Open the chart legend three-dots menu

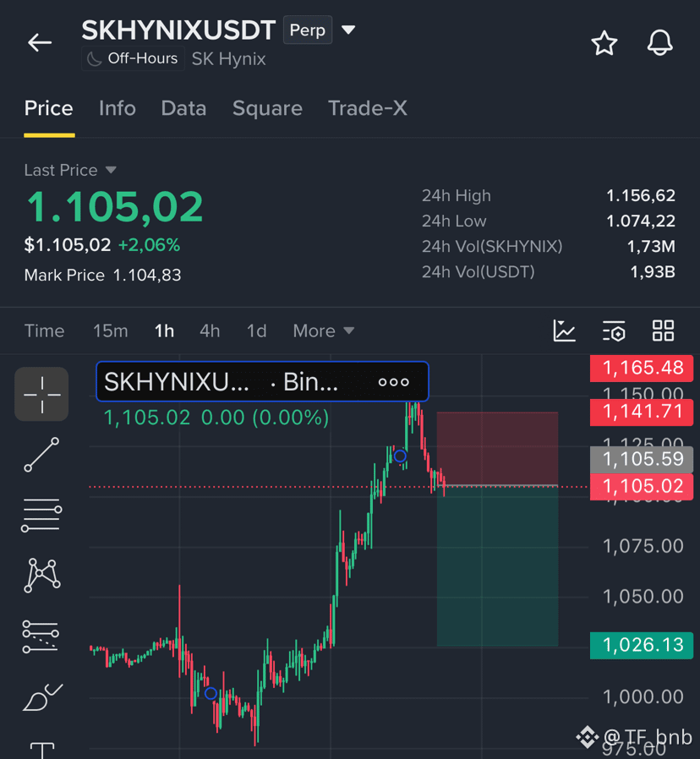pyautogui.click(x=394, y=382)
